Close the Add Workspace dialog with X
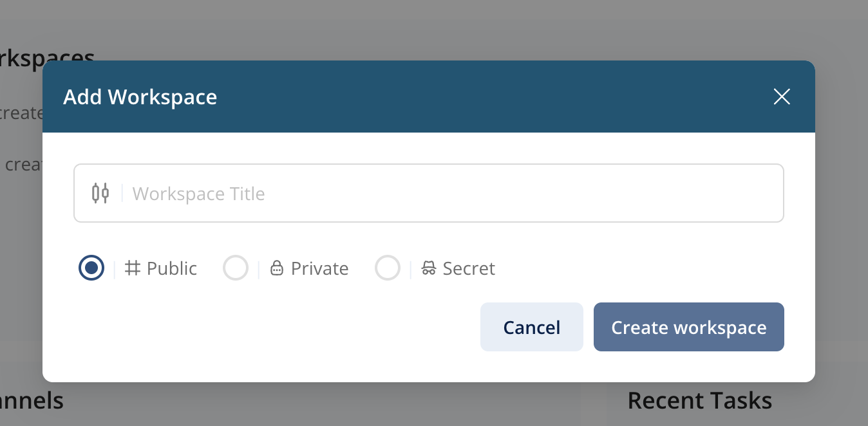The height and width of the screenshot is (426, 868). pyautogui.click(x=782, y=97)
